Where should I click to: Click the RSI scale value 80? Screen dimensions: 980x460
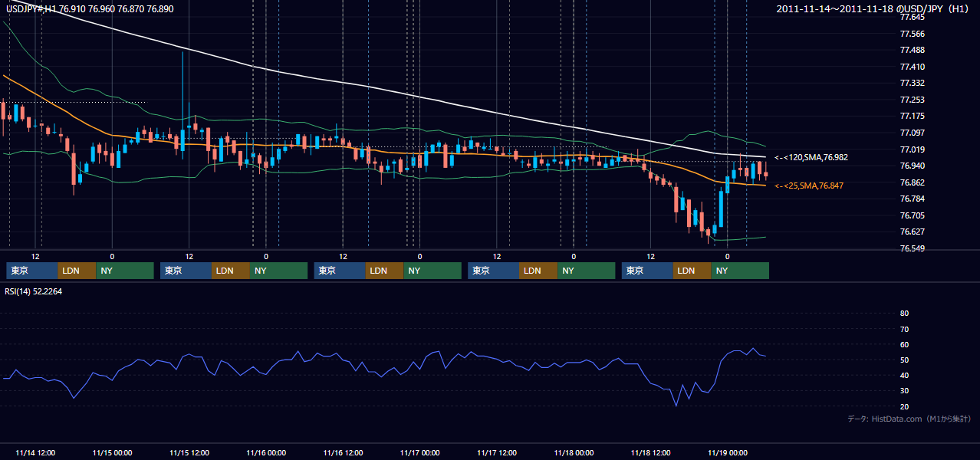pos(904,314)
